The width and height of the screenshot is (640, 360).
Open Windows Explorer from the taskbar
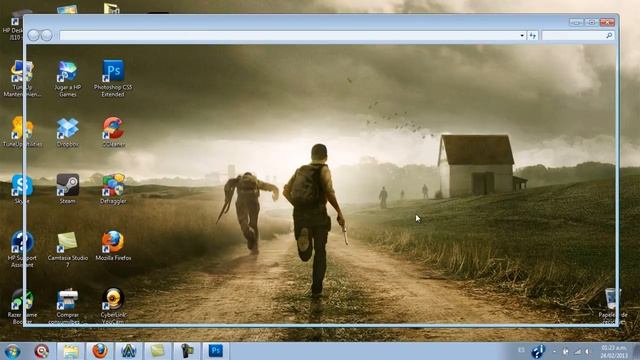[x=71, y=351]
